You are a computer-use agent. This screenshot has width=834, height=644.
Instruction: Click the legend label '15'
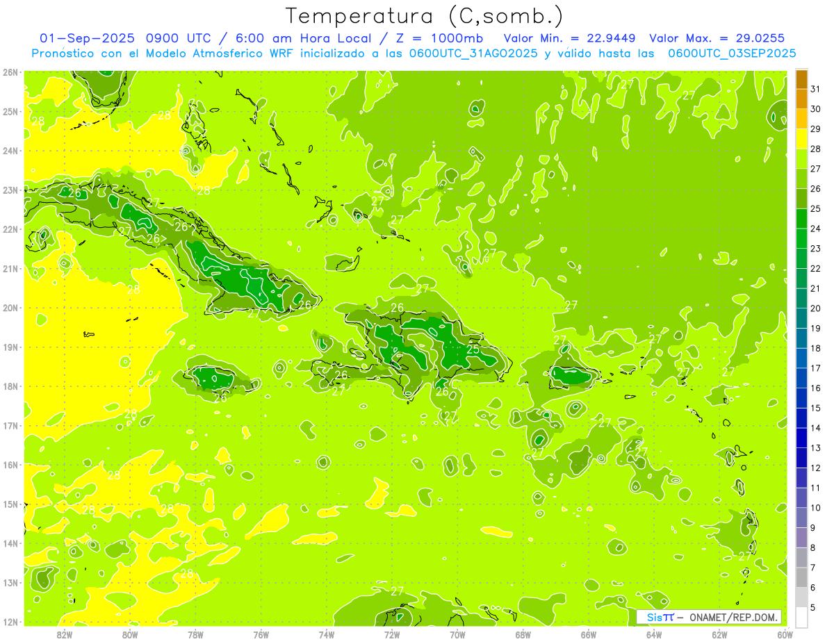[815, 408]
